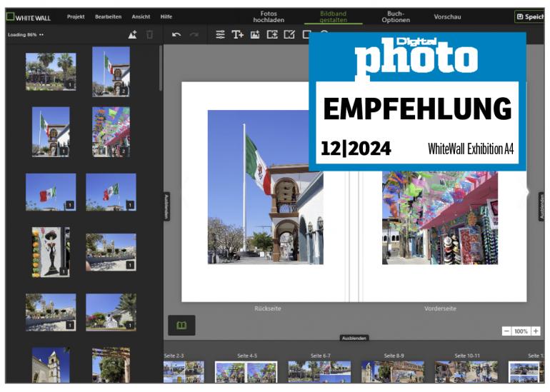550x392 pixels.
Task: Click the photo panel vertical scrollbar
Action: coord(161,69)
